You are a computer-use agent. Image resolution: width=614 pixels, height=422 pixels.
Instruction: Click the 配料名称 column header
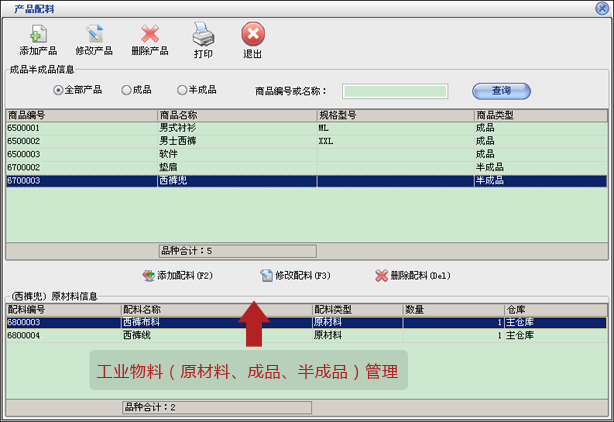coord(215,310)
